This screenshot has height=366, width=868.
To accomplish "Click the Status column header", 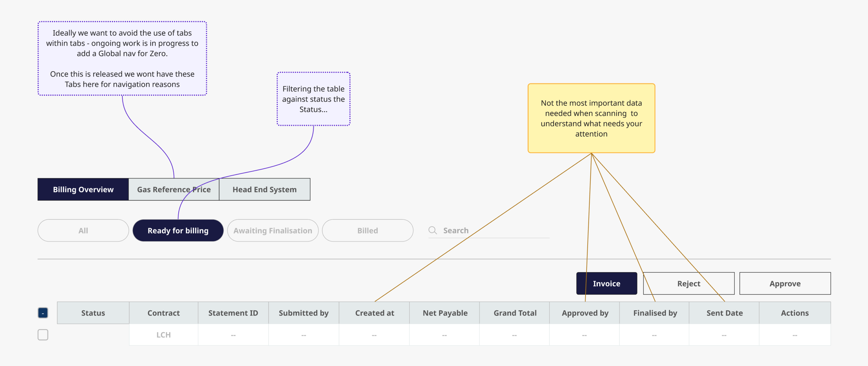I will [x=93, y=313].
